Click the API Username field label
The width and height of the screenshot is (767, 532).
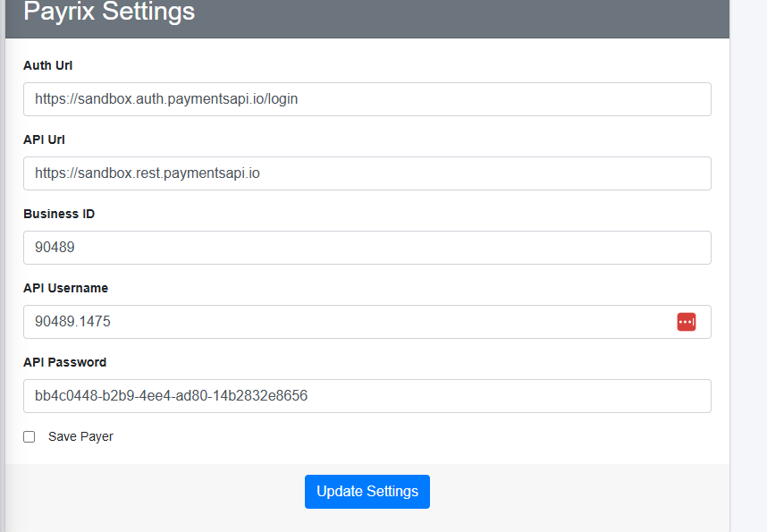65,288
